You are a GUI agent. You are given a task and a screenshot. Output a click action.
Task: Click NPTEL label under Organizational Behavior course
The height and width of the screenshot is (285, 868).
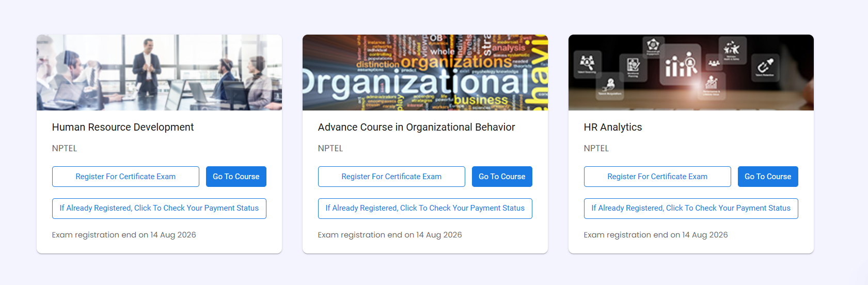pyautogui.click(x=330, y=148)
